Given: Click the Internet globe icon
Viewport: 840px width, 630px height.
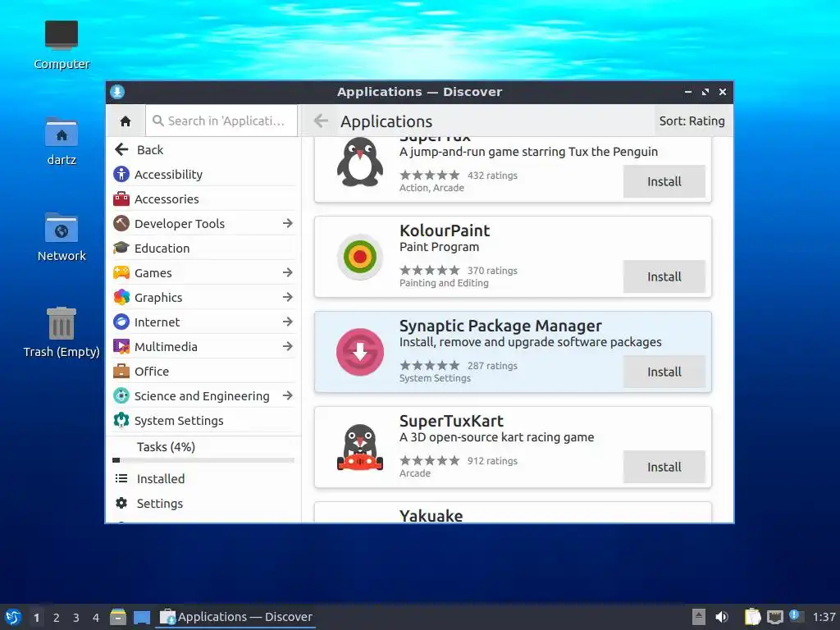Looking at the screenshot, I should 121,322.
